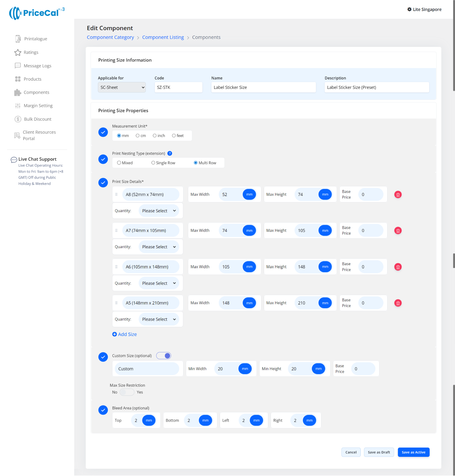Click the trash icon for A5 size
This screenshot has width=455, height=476.
398,303
